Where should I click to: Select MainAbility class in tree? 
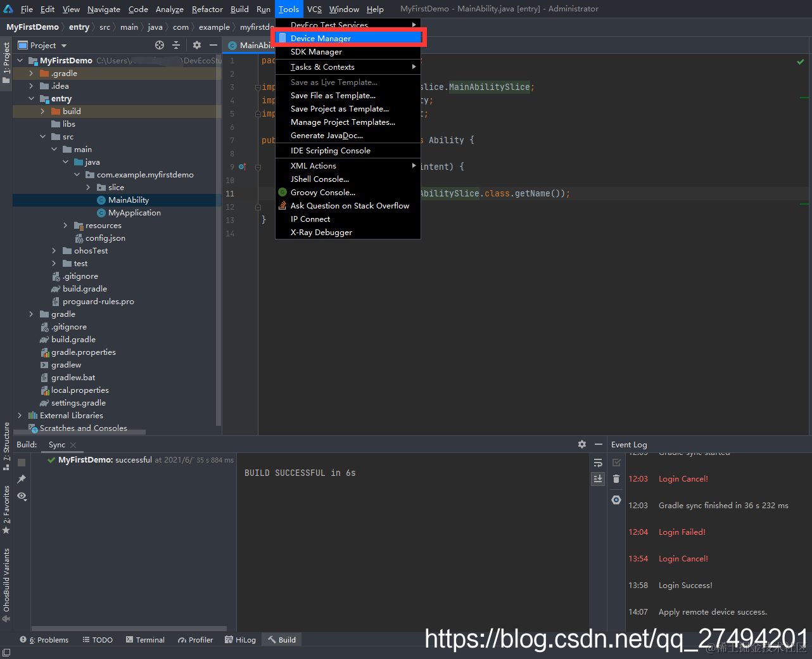[129, 200]
